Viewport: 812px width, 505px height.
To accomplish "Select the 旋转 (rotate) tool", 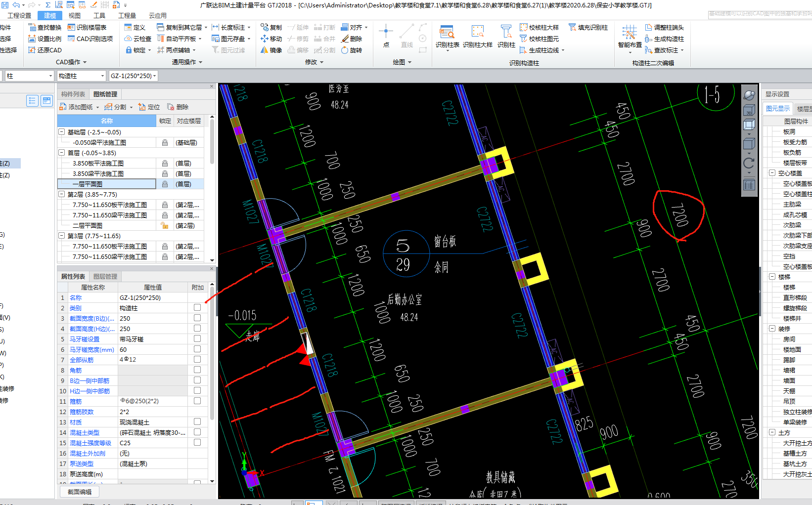I will pos(352,50).
